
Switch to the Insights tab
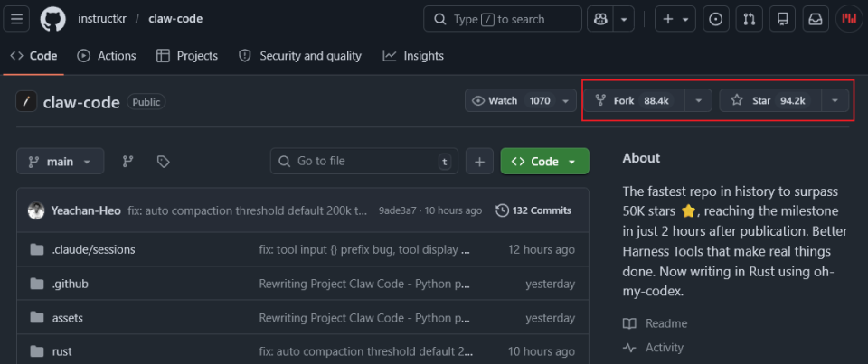point(413,56)
